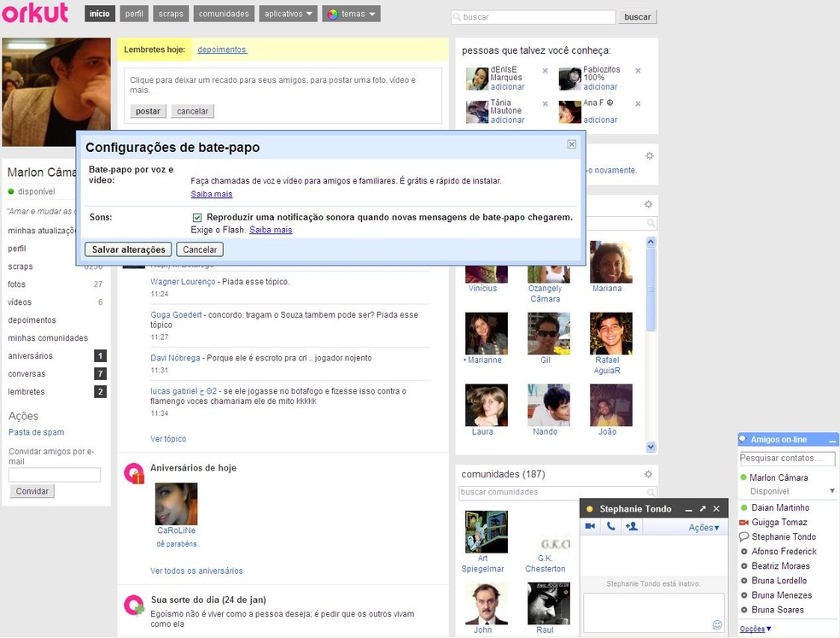Go to início tab

(x=100, y=14)
